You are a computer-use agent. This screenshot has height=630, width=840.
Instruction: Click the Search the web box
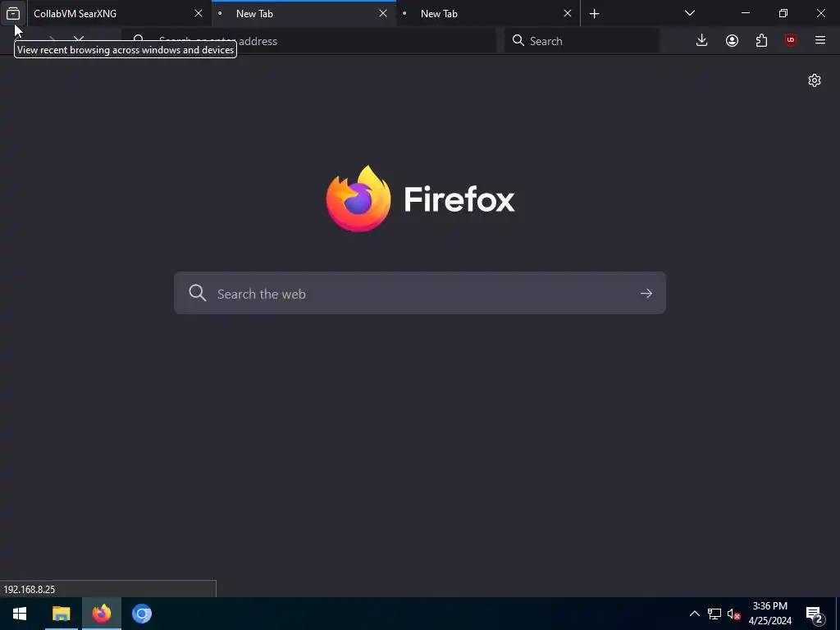[420, 293]
